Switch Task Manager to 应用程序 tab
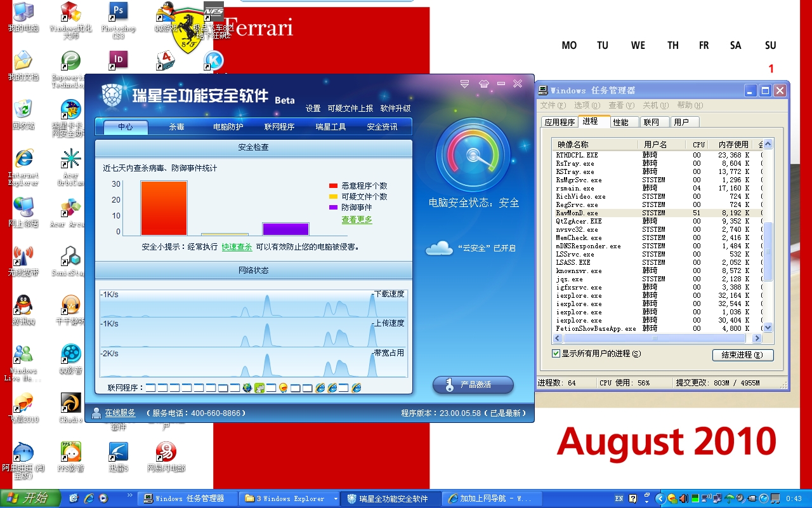Screen dimensions: 812x508 pos(560,122)
